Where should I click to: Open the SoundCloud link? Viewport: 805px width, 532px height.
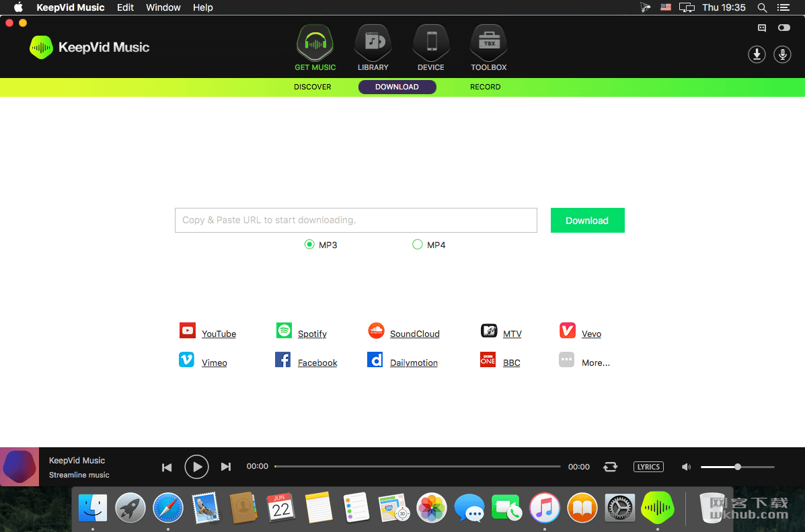point(415,334)
